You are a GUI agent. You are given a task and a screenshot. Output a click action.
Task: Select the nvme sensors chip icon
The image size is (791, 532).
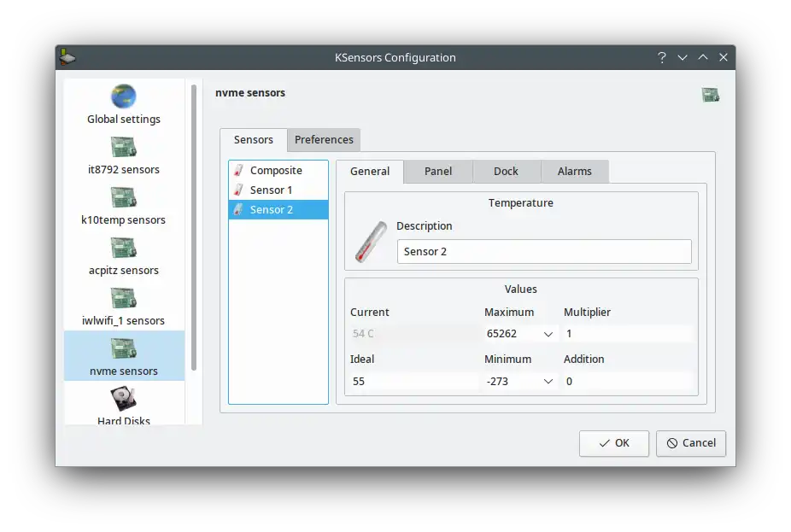tap(124, 349)
